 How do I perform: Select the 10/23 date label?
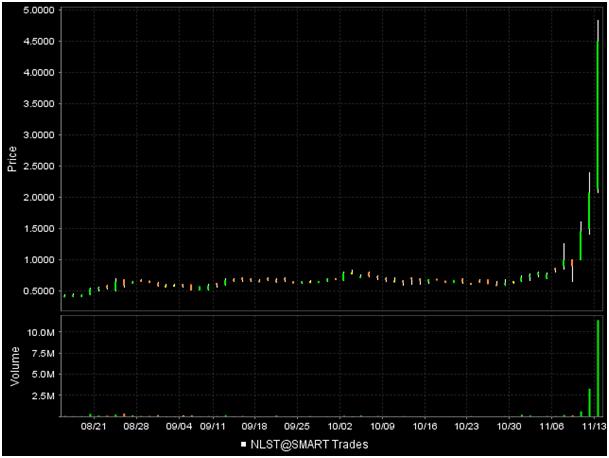[x=466, y=427]
